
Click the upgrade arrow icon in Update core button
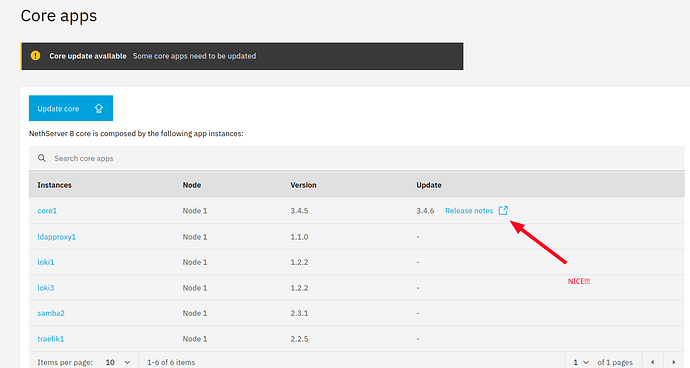[x=99, y=108]
